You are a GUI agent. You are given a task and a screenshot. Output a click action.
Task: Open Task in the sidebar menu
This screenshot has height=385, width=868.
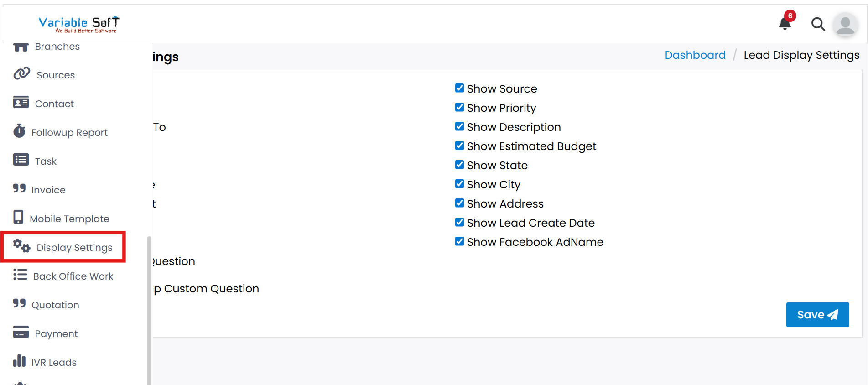(x=46, y=161)
